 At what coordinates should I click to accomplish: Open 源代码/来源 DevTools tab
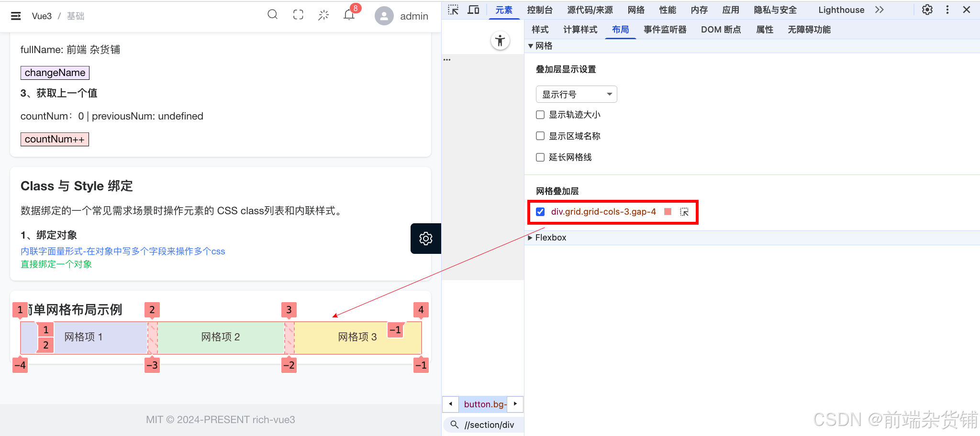tap(590, 10)
